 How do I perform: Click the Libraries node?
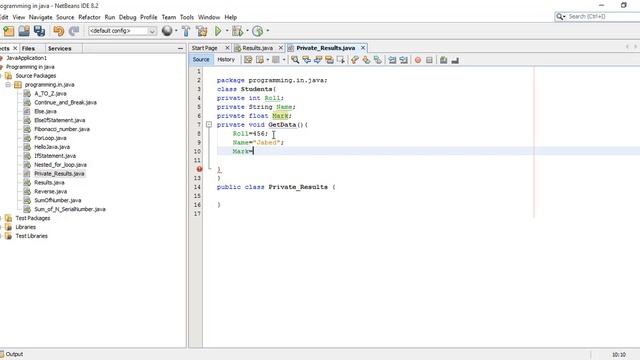click(25, 227)
